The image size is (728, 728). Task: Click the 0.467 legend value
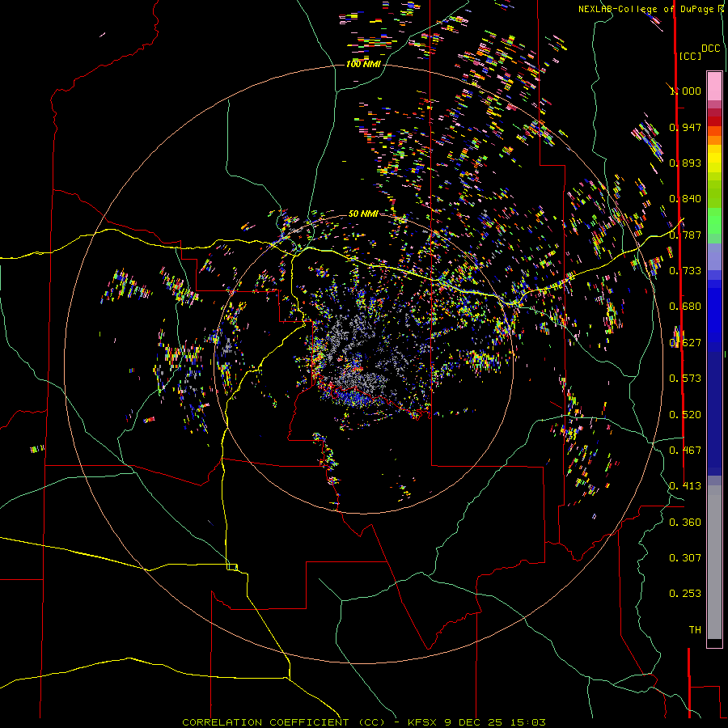685,451
